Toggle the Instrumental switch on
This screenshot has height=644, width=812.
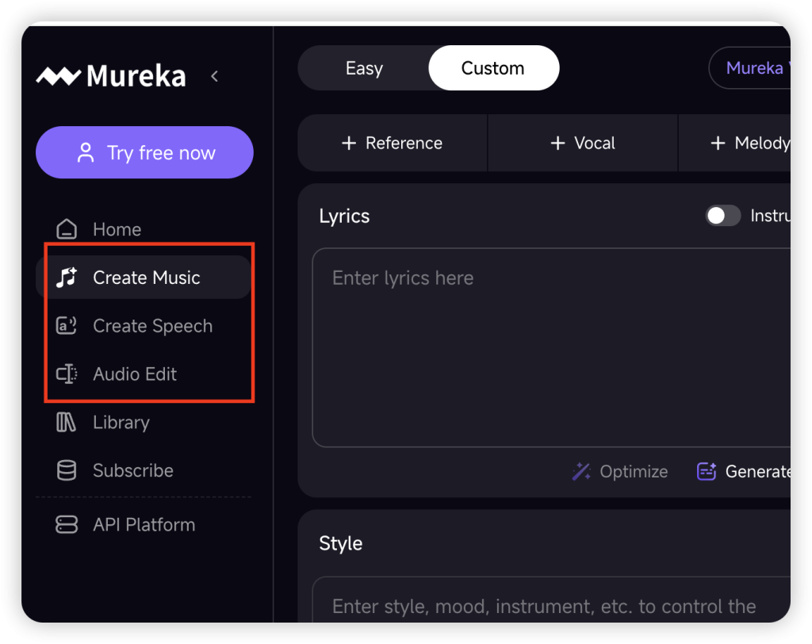click(723, 216)
